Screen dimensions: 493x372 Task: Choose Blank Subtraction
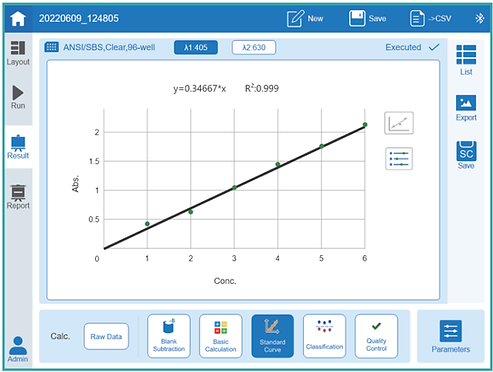169,336
